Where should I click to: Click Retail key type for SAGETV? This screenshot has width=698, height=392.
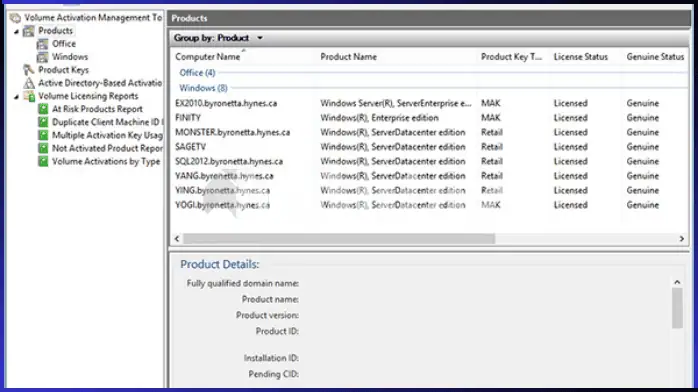pos(492,147)
